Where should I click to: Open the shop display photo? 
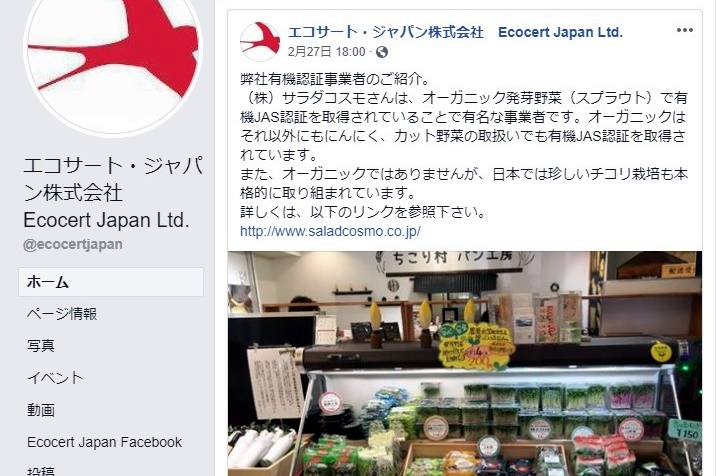[x=465, y=363]
